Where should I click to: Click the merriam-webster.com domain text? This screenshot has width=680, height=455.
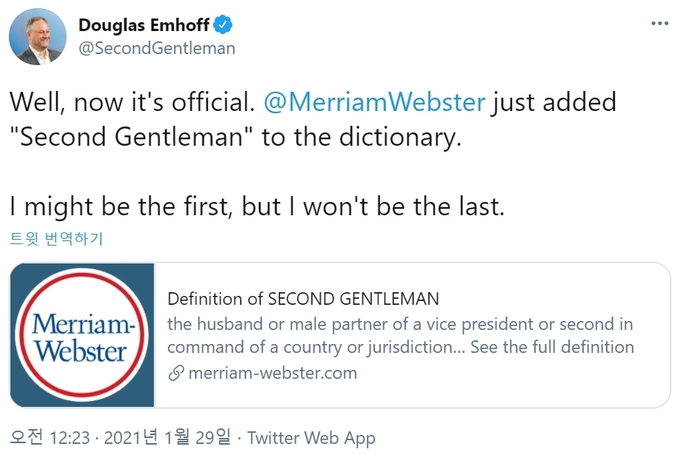coord(273,373)
